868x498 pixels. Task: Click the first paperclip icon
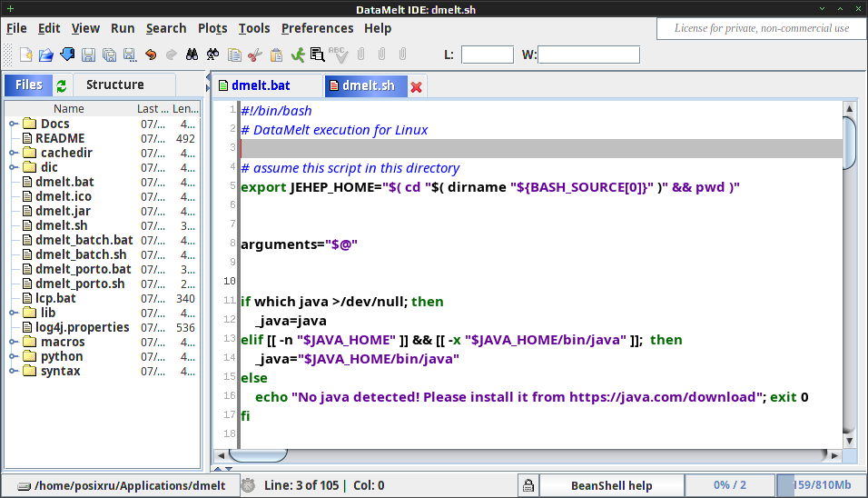(x=361, y=55)
